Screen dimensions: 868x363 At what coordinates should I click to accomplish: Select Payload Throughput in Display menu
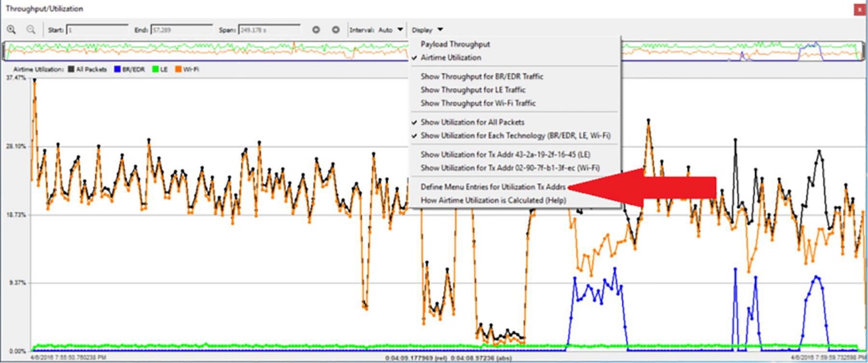455,44
